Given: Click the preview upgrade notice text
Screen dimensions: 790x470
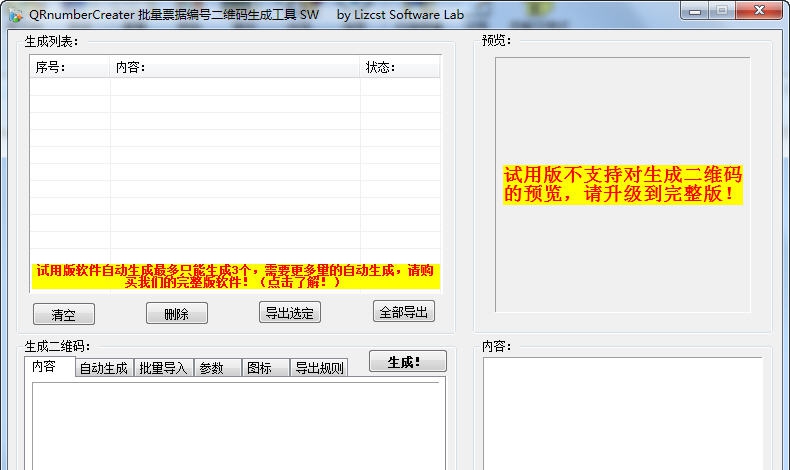Looking at the screenshot, I should 623,184.
